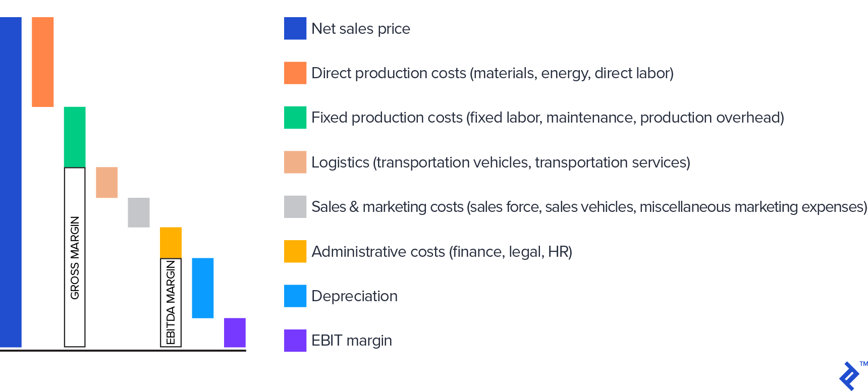Click the orange Direct production costs swatch

tap(295, 73)
